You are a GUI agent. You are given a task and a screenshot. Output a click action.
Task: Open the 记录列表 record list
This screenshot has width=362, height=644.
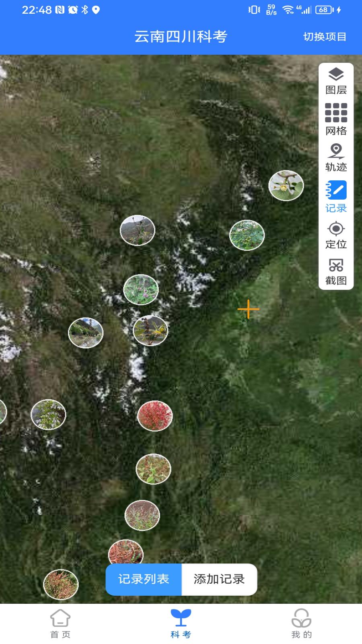click(144, 579)
